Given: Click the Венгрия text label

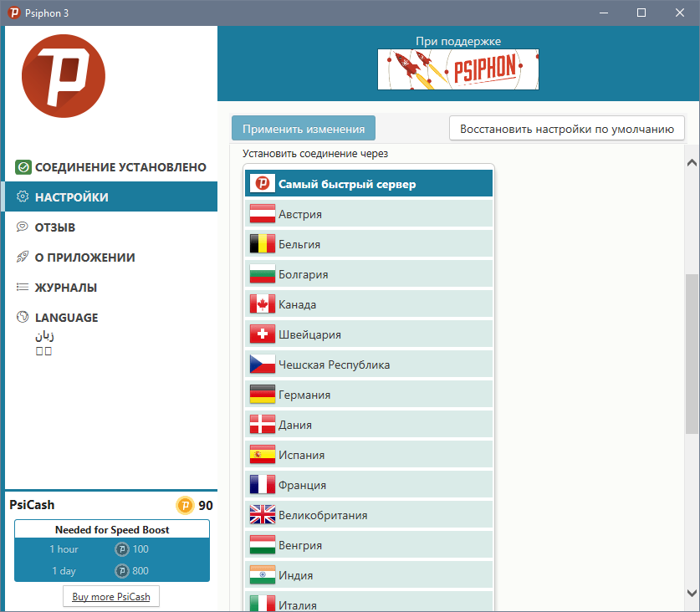Looking at the screenshot, I should click(x=300, y=546).
